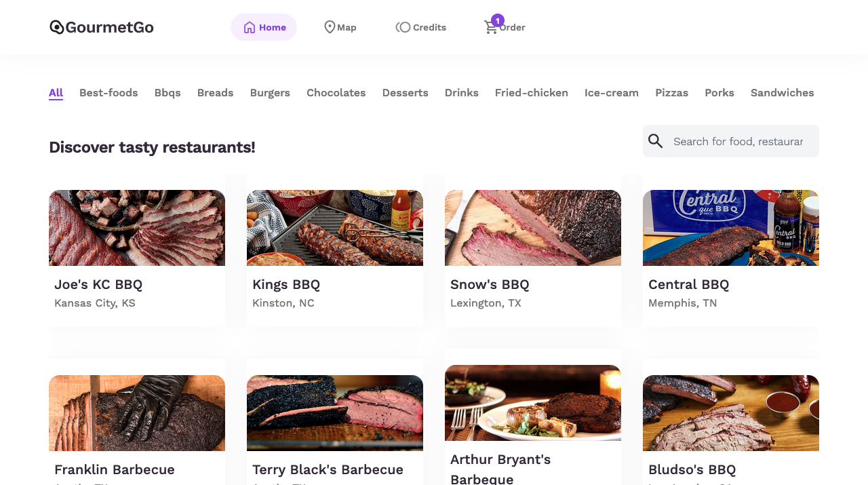The width and height of the screenshot is (868, 485).
Task: Click the GourmetGo logo icon
Action: 56,26
